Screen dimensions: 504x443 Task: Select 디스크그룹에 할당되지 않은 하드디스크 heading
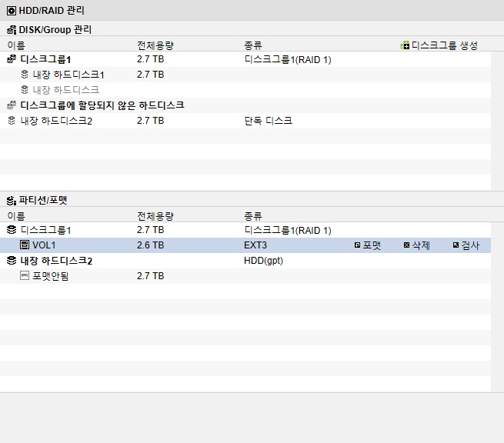pyautogui.click(x=102, y=105)
